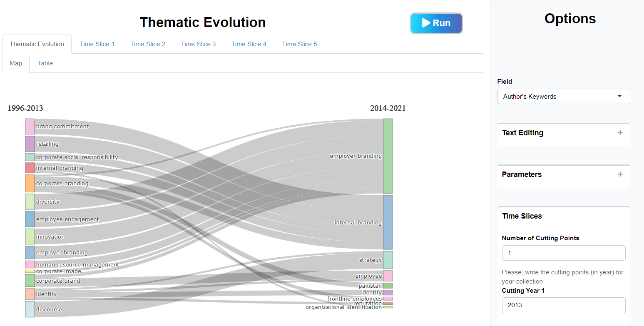Open the Time Slice 1 tab
The width and height of the screenshot is (644, 326).
[97, 44]
